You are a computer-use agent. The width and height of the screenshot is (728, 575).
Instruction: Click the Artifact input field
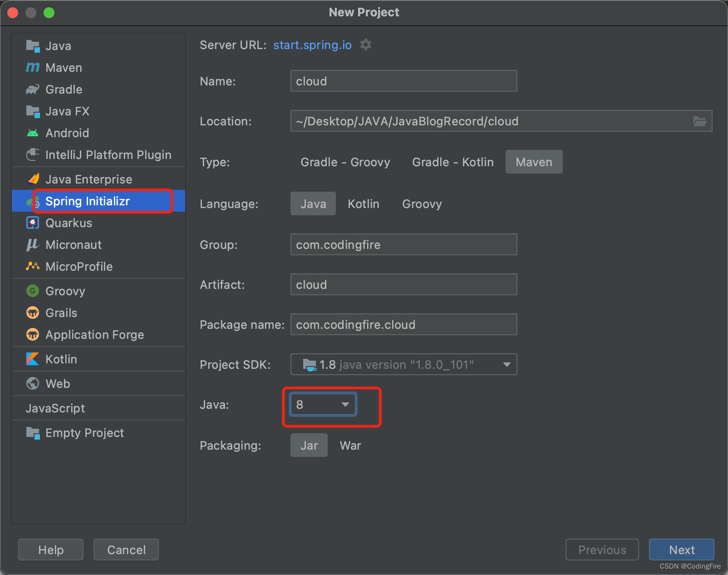[404, 284]
